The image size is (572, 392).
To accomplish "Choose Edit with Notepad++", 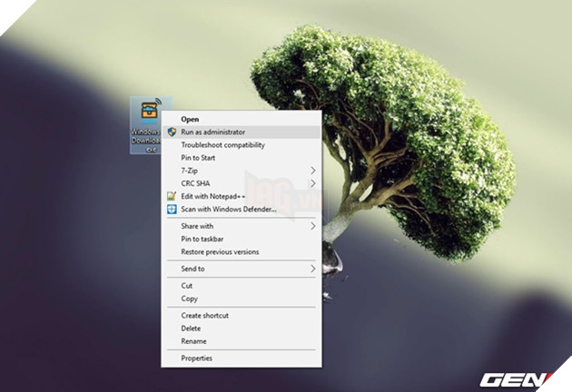I will coord(242,196).
